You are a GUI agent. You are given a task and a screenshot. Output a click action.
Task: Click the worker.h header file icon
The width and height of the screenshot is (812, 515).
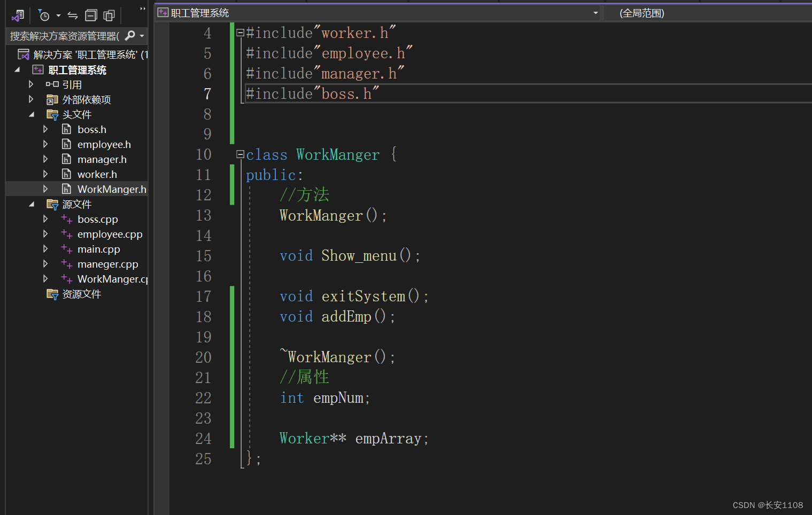pyautogui.click(x=66, y=174)
